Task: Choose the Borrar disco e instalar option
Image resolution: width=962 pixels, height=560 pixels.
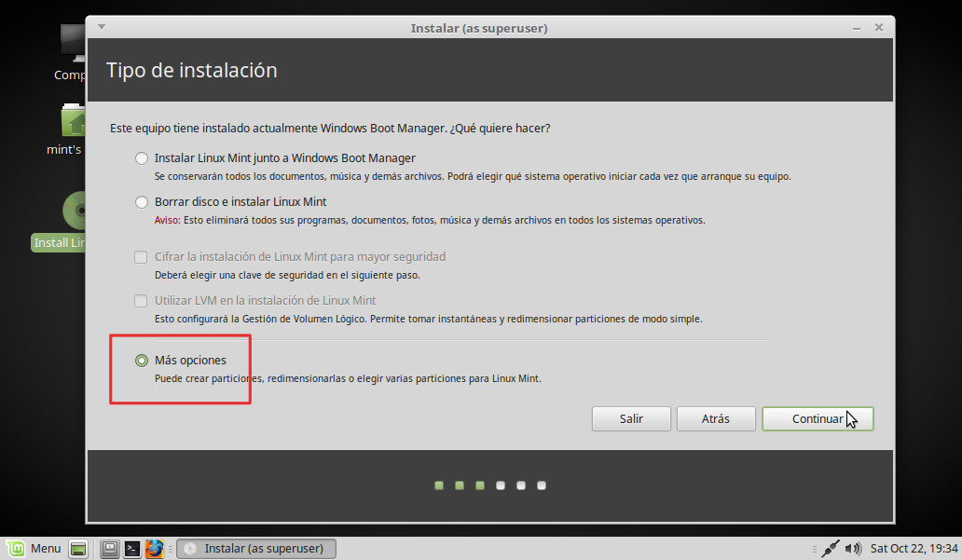Action: point(142,202)
